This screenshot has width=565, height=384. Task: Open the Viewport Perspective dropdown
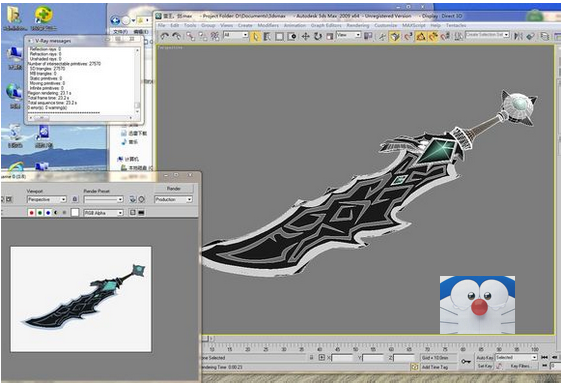tap(47, 199)
